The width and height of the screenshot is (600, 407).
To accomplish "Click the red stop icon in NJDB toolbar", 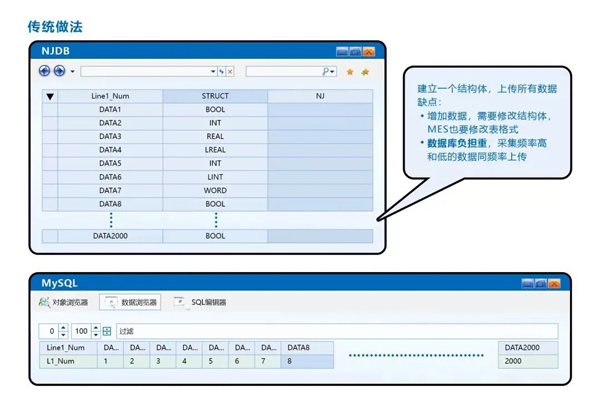I will tap(230, 72).
